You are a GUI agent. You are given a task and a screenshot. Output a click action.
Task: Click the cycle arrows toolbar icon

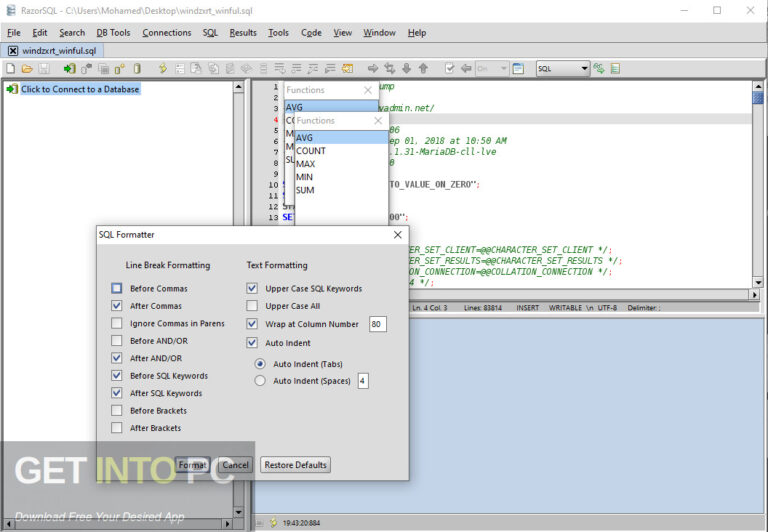(x=390, y=69)
